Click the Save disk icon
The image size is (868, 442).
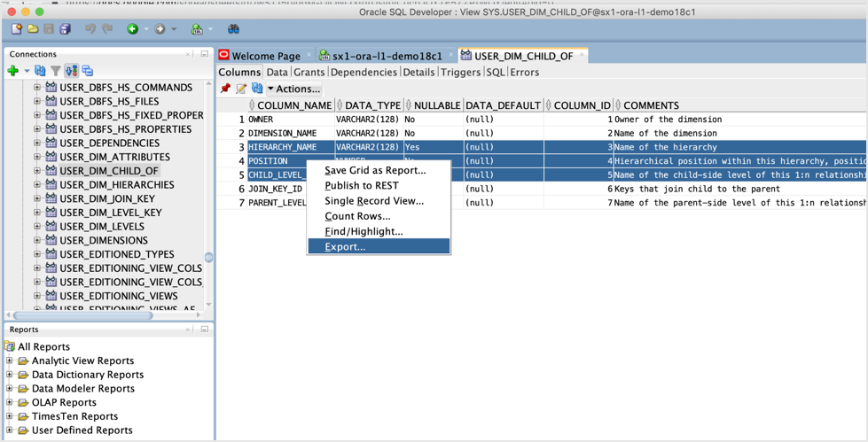coord(49,28)
